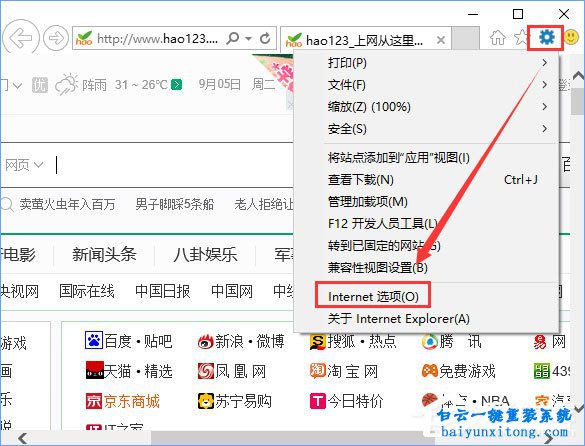This screenshot has height=446, width=585.
Task: Click the green arrow after temperature
Action: point(176,85)
